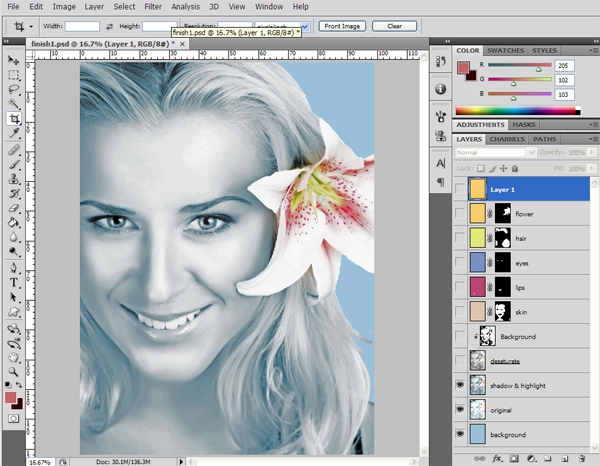Add a layer mask
The height and width of the screenshot is (466, 600).
514,458
